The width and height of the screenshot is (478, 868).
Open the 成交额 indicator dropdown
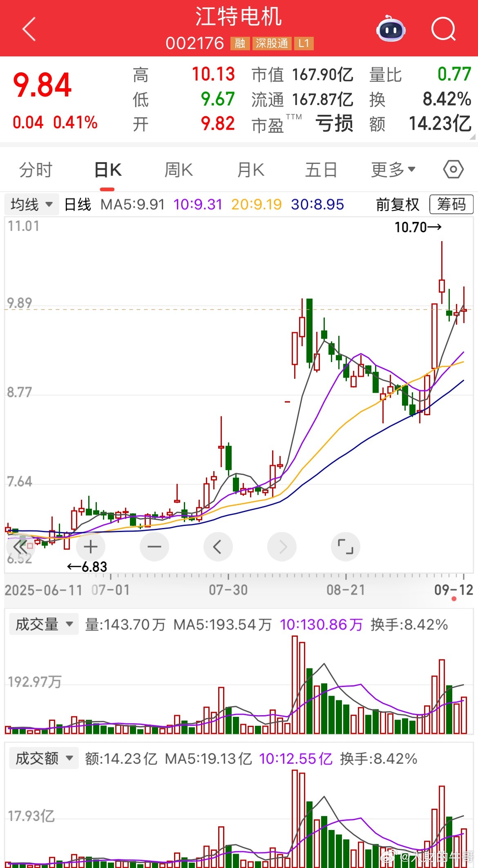pyautogui.click(x=44, y=758)
